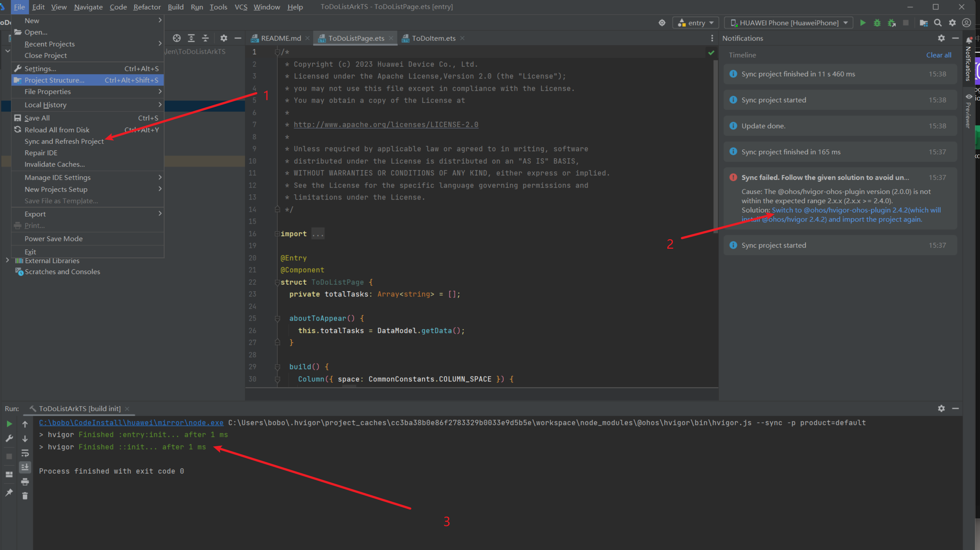980x550 pixels.
Task: Rerun build with green play in Run panel
Action: click(10, 424)
